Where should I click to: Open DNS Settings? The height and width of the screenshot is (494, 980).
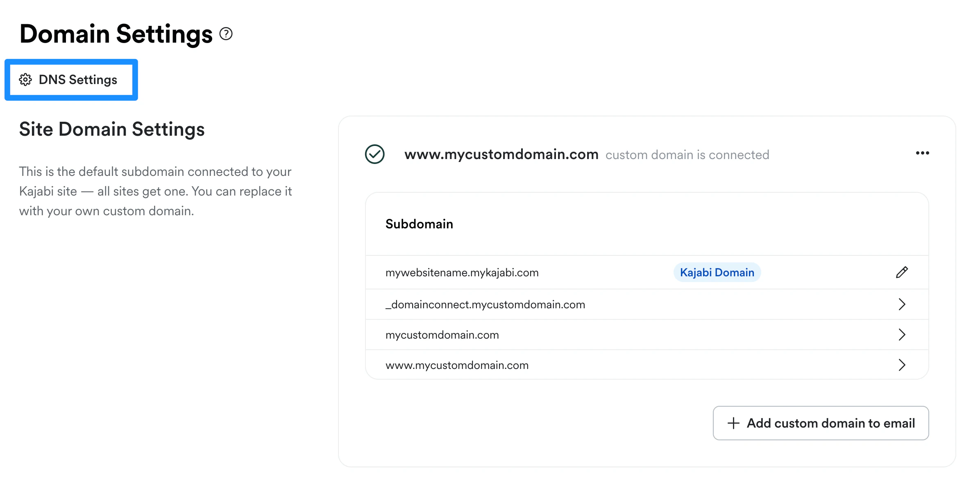tap(71, 80)
